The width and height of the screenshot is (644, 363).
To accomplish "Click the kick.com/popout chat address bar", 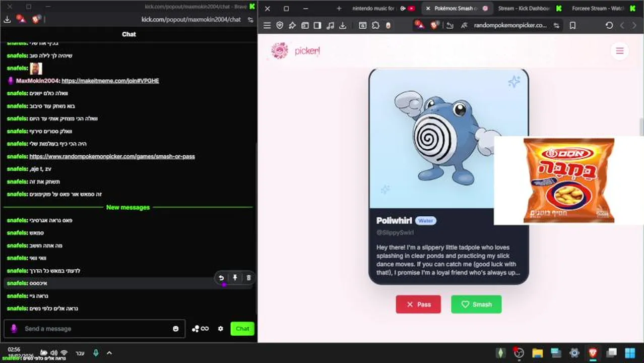I will (191, 19).
